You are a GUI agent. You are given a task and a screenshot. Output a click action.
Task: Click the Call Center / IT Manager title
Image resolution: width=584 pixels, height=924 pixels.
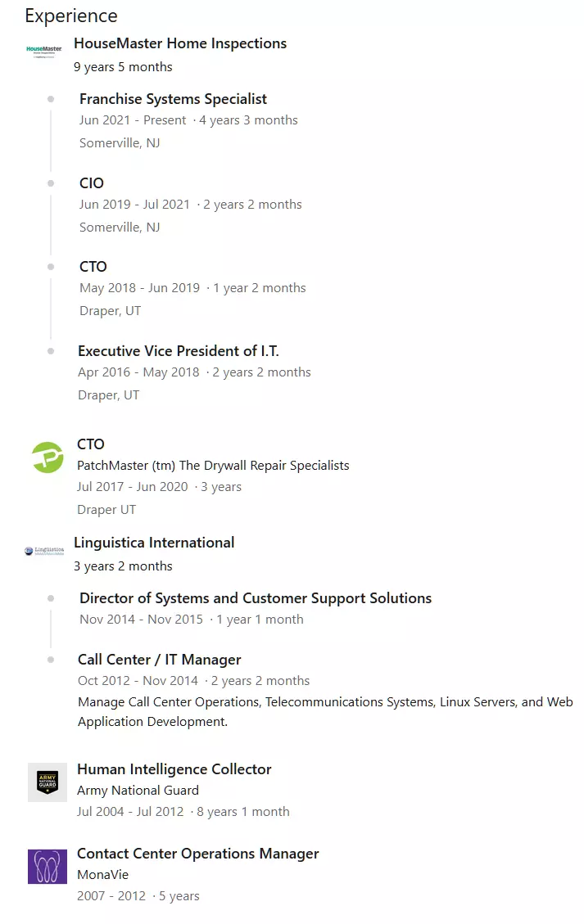159,660
